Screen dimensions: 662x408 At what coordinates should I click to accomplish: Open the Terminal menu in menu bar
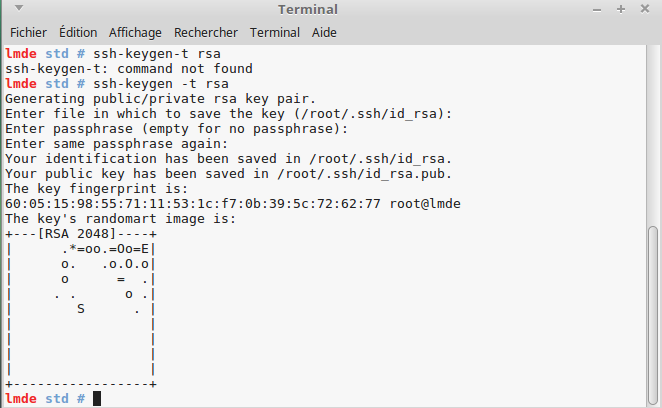[x=275, y=32]
